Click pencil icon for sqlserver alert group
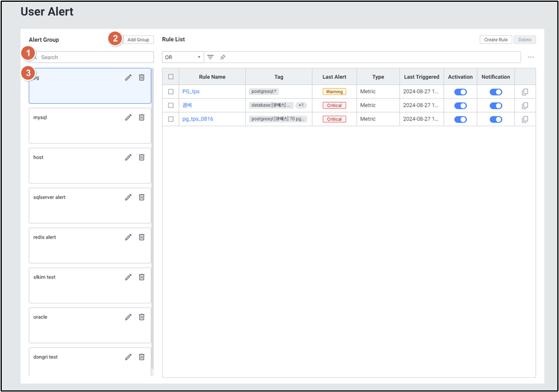559x392 pixels. [x=128, y=197]
